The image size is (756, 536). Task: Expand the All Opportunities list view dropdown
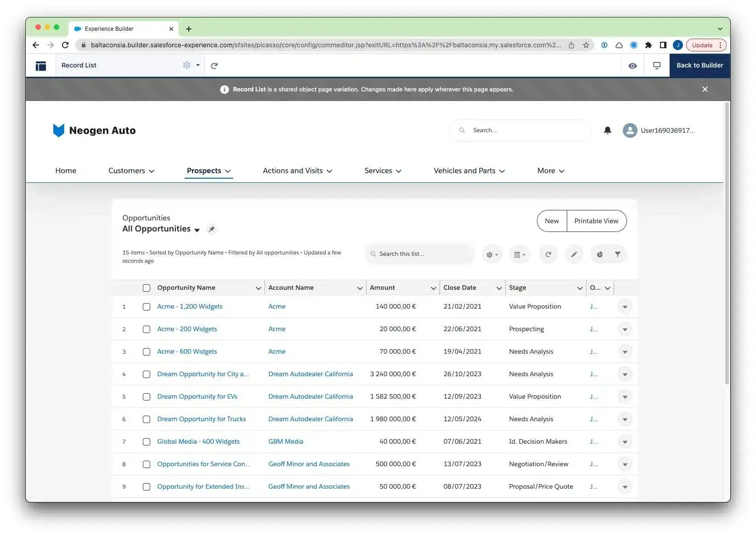click(x=197, y=230)
